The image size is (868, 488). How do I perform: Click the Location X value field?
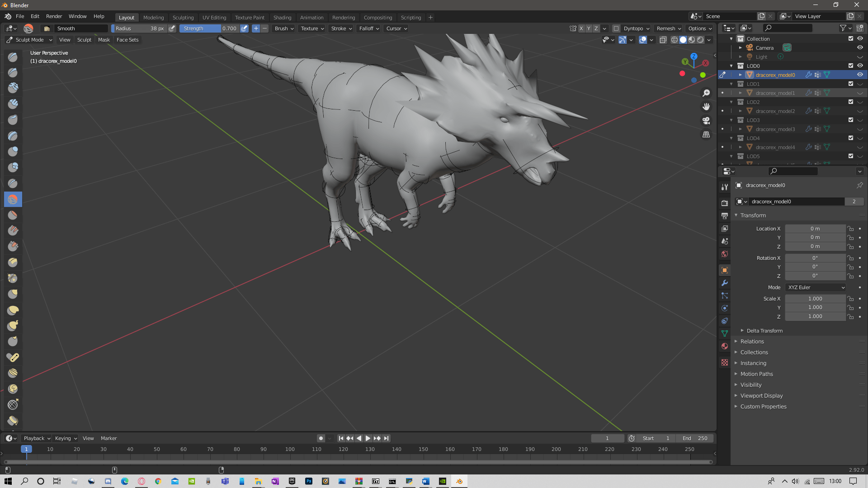pyautogui.click(x=815, y=229)
